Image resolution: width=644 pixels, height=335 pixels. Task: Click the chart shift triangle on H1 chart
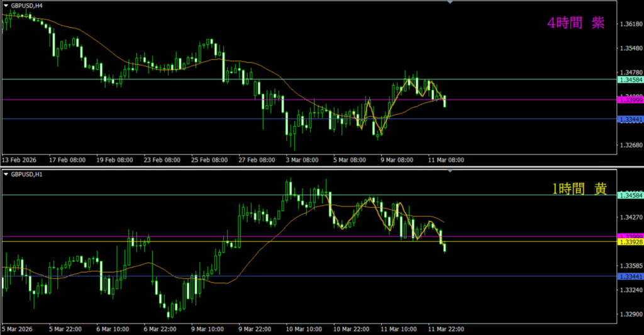[450, 171]
